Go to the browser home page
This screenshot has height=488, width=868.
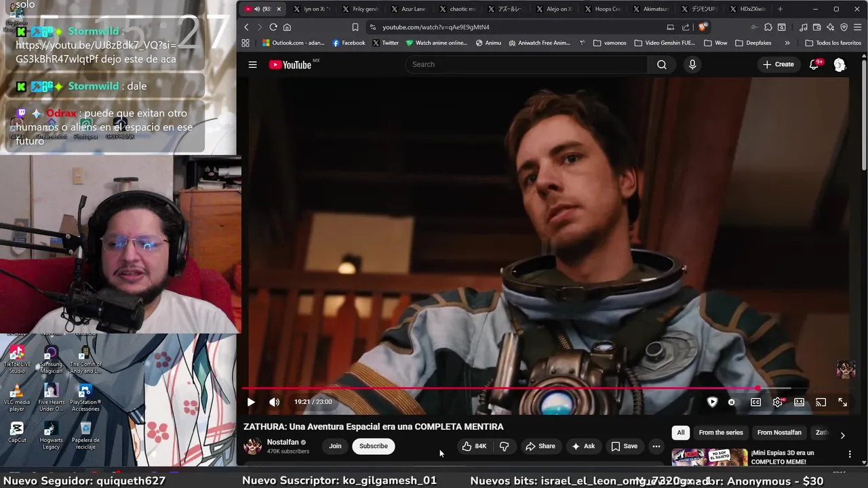[x=287, y=27]
